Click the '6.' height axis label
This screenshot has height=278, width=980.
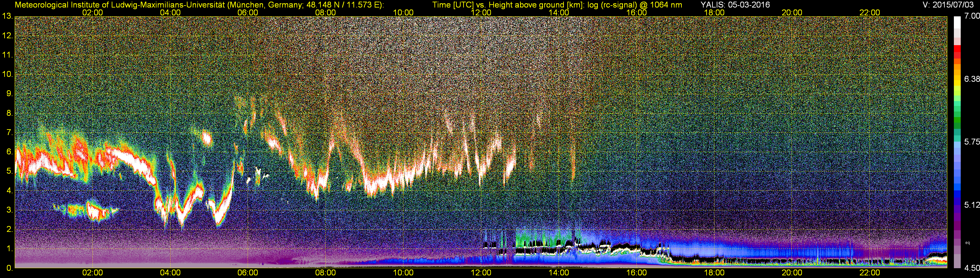click(9, 152)
